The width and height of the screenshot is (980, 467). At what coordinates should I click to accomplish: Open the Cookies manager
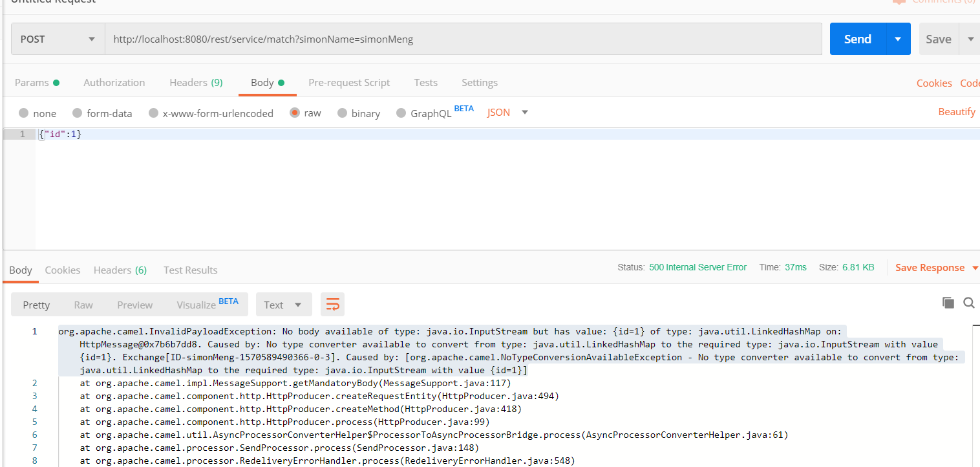click(x=934, y=83)
